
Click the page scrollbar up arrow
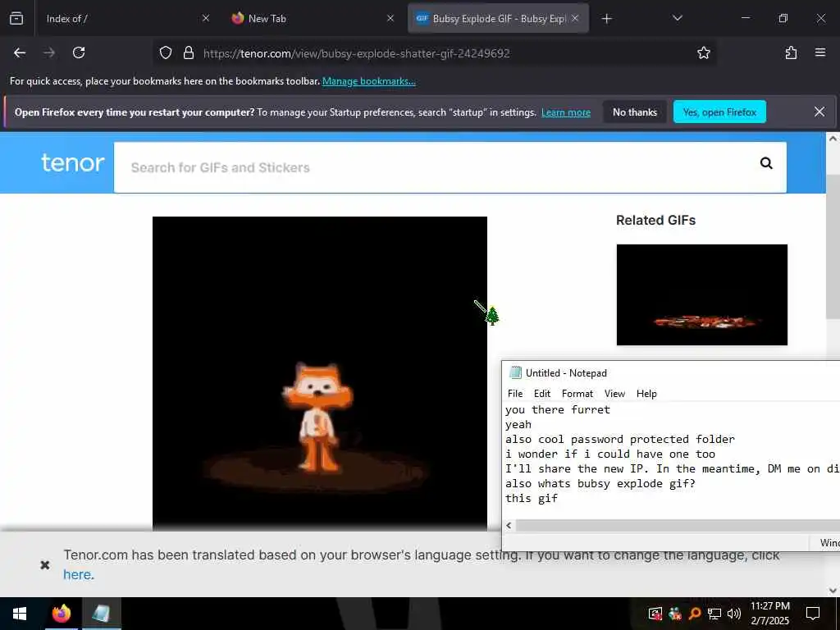[x=833, y=138]
